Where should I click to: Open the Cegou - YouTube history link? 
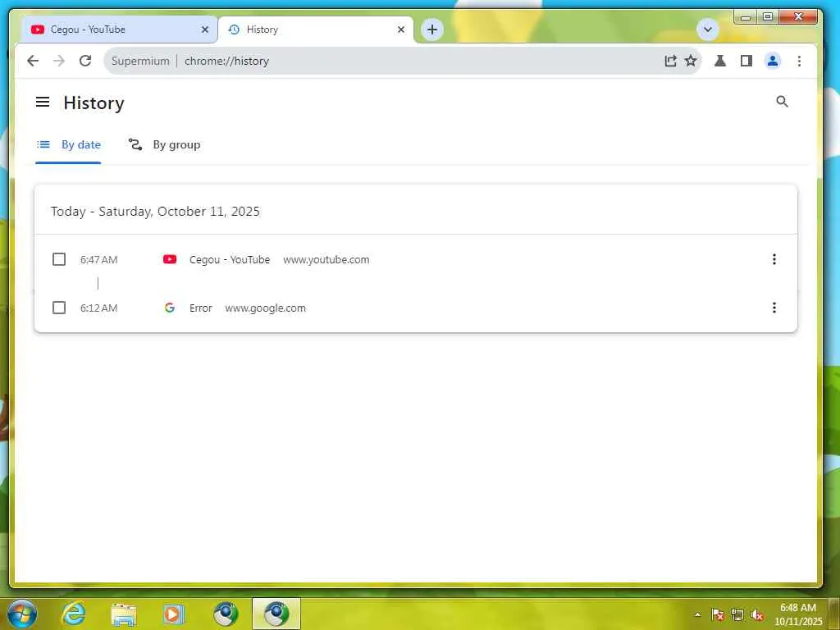[230, 259]
